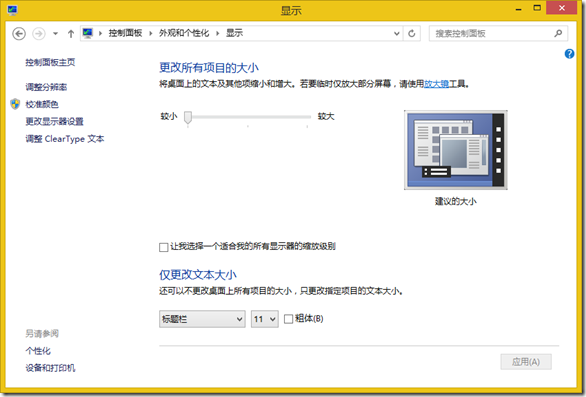Minimize the 显示 window
Image resolution: width=586 pixels, height=397 pixels.
pos(518,9)
